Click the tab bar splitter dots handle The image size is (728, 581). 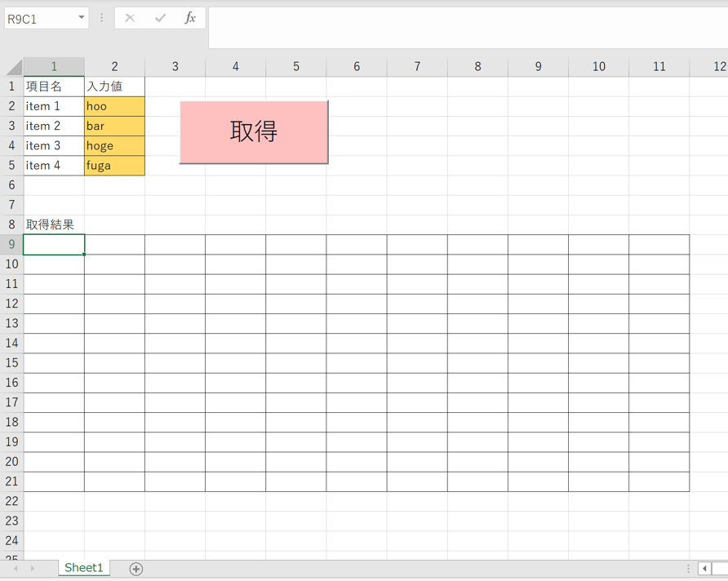pos(688,569)
